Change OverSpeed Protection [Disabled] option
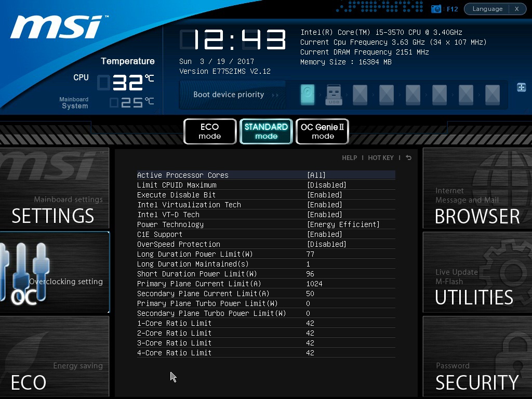Screen dimensions: 532x399 pyautogui.click(x=327, y=244)
